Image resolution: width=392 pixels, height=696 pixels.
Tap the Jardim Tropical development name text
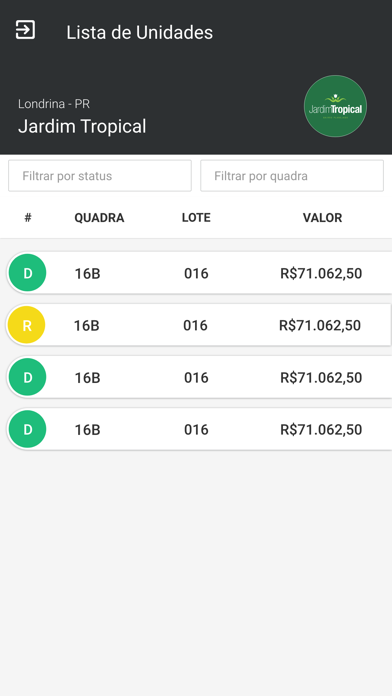pyautogui.click(x=82, y=127)
